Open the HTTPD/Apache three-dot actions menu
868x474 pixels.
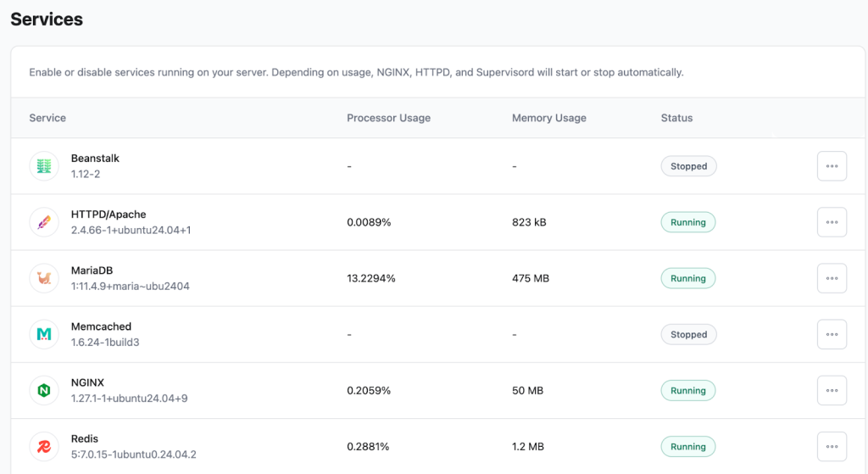click(x=831, y=222)
